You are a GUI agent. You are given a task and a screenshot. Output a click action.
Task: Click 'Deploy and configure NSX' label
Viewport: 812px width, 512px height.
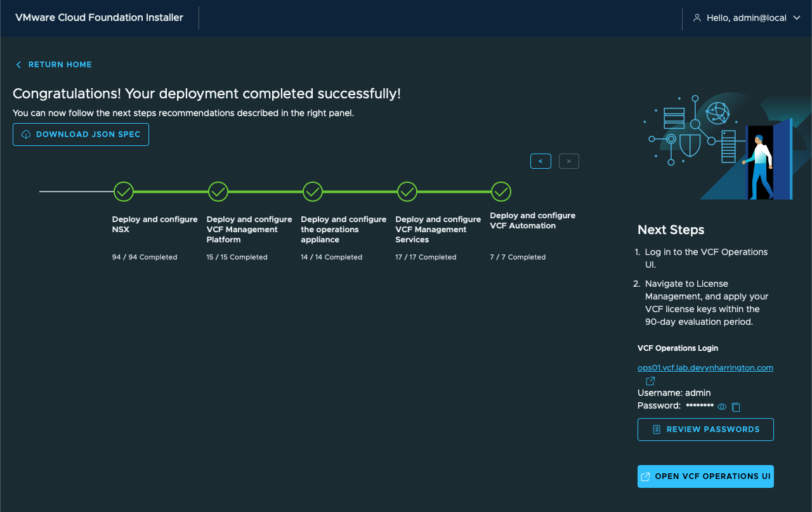tap(155, 224)
